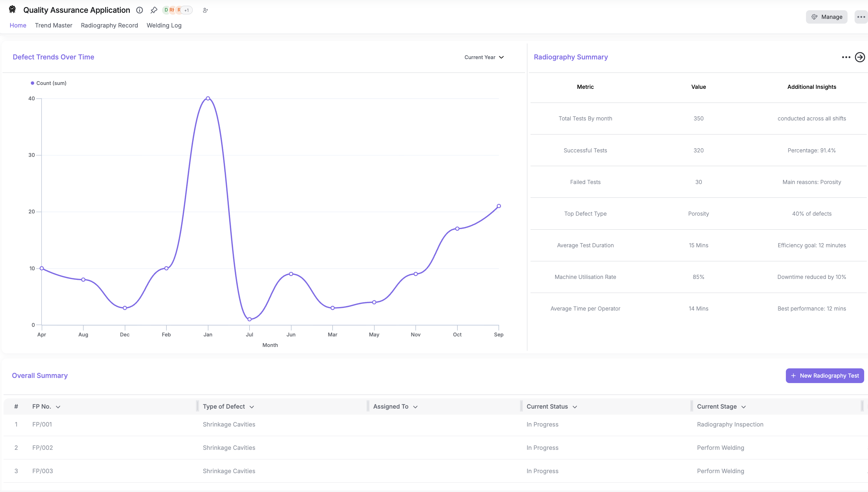The image size is (868, 492).
Task: Show additional members via +1 badge
Action: [x=187, y=10]
